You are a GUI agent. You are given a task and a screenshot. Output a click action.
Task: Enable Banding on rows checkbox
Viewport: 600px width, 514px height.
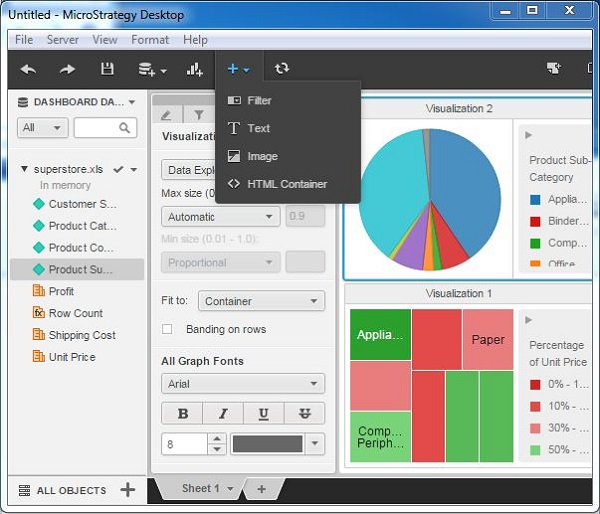coord(167,329)
